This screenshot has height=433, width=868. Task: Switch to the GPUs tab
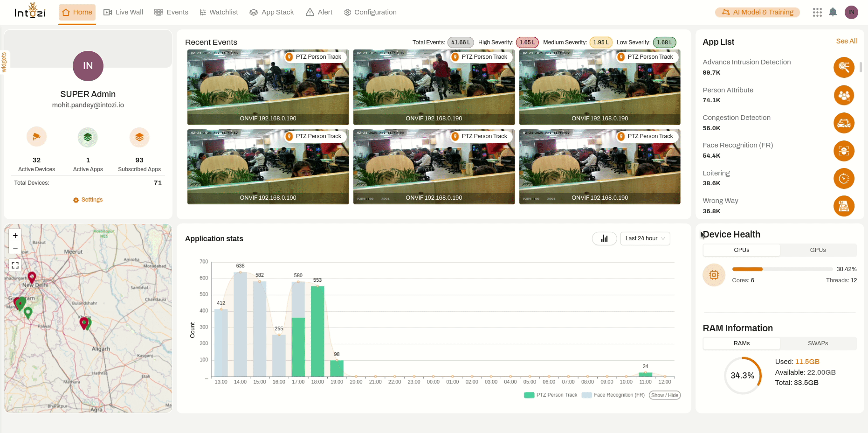[818, 250]
